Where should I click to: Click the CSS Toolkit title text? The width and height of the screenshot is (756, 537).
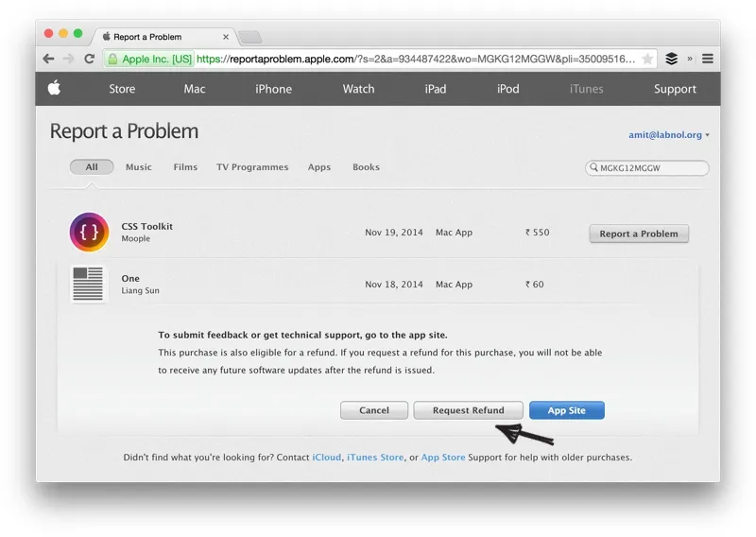(147, 226)
